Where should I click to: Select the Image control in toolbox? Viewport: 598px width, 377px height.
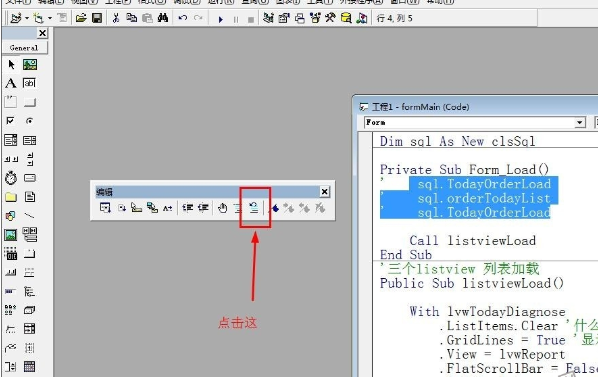point(10,235)
